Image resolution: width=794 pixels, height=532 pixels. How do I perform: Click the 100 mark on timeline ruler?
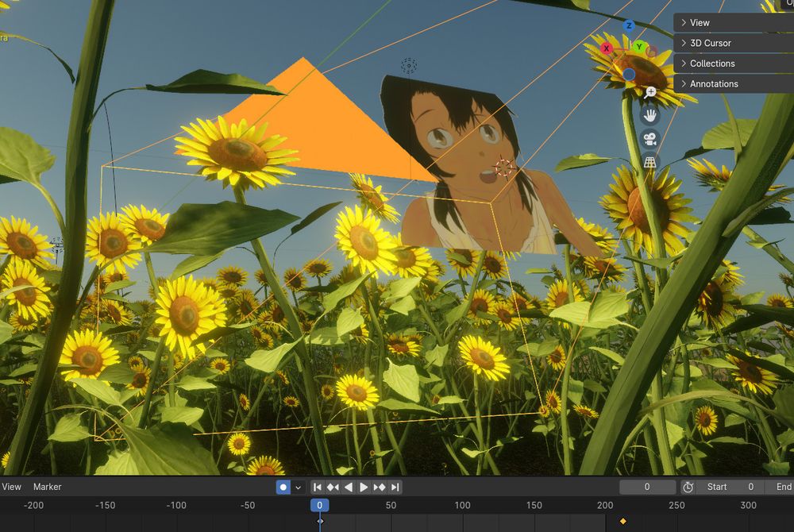click(462, 505)
